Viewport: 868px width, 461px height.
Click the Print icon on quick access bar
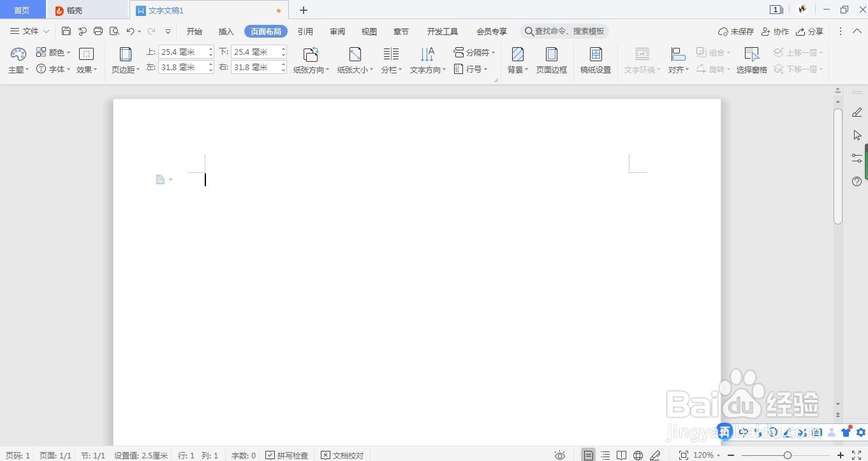98,31
